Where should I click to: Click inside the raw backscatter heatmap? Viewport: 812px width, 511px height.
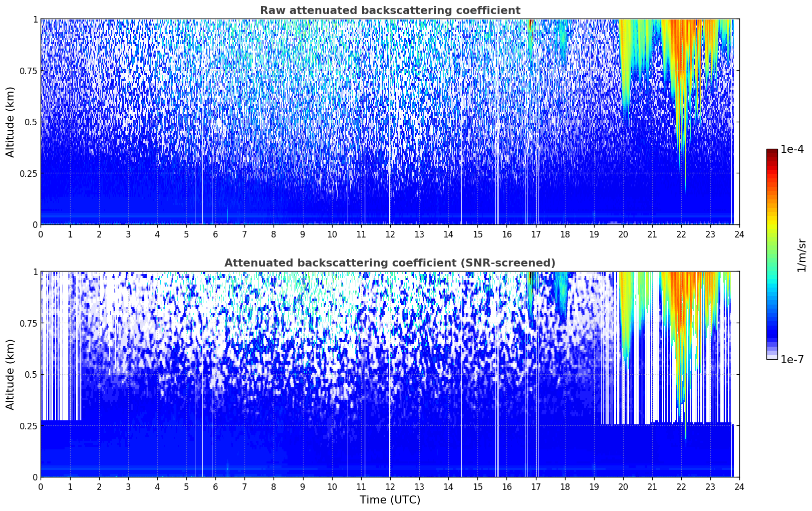(x=390, y=122)
